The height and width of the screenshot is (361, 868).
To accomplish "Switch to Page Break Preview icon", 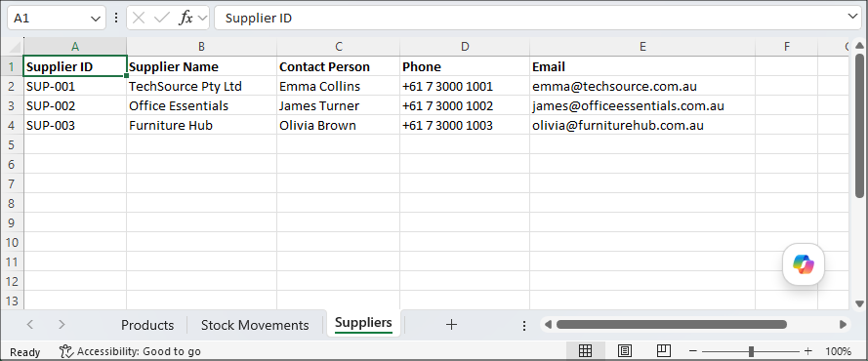I will pos(664,351).
